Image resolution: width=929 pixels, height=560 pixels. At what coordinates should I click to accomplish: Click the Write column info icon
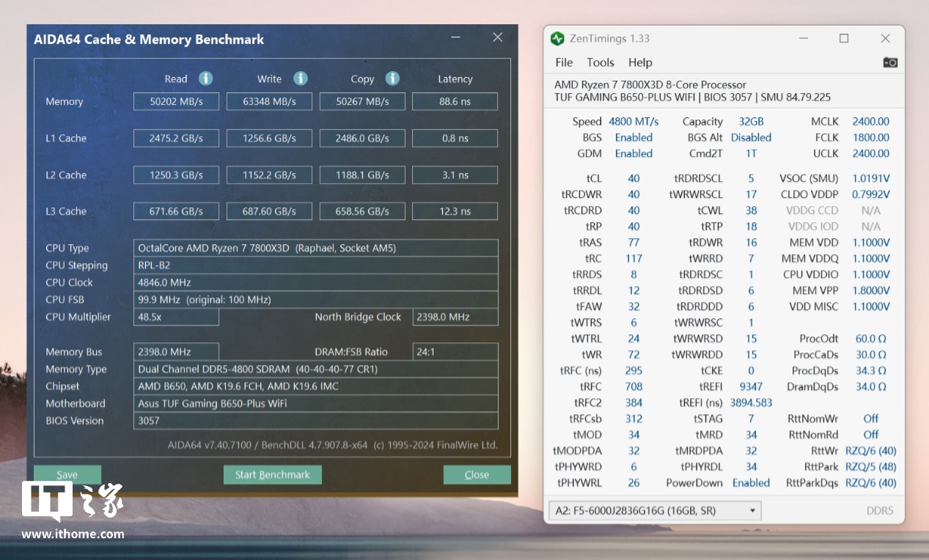301,78
